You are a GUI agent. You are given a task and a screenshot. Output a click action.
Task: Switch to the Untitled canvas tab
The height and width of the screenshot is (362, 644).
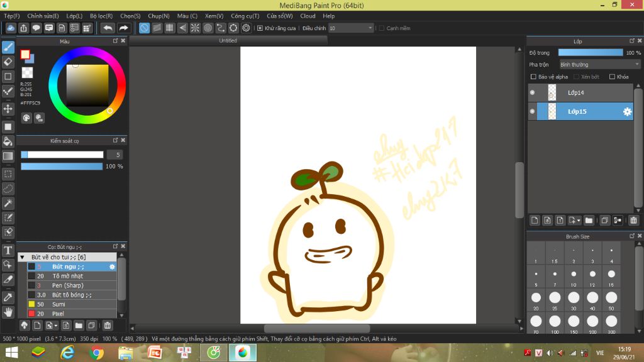click(228, 41)
